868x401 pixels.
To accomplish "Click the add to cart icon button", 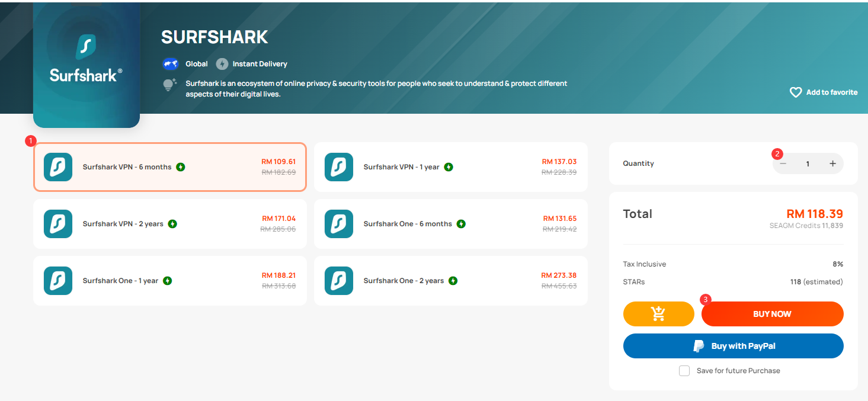I will [658, 314].
